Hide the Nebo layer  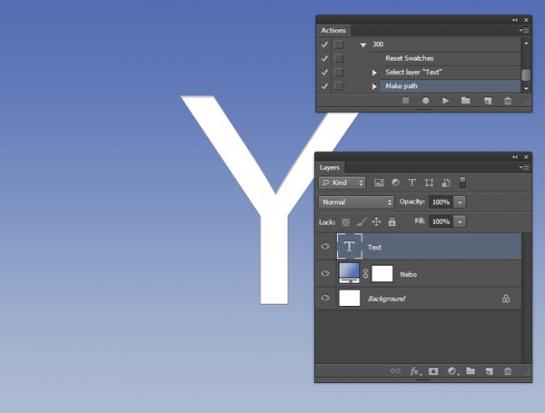pos(325,274)
